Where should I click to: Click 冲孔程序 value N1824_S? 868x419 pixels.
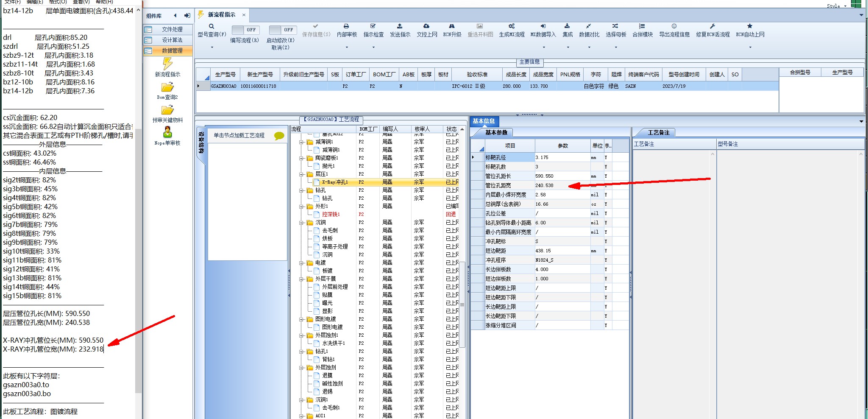(x=562, y=260)
